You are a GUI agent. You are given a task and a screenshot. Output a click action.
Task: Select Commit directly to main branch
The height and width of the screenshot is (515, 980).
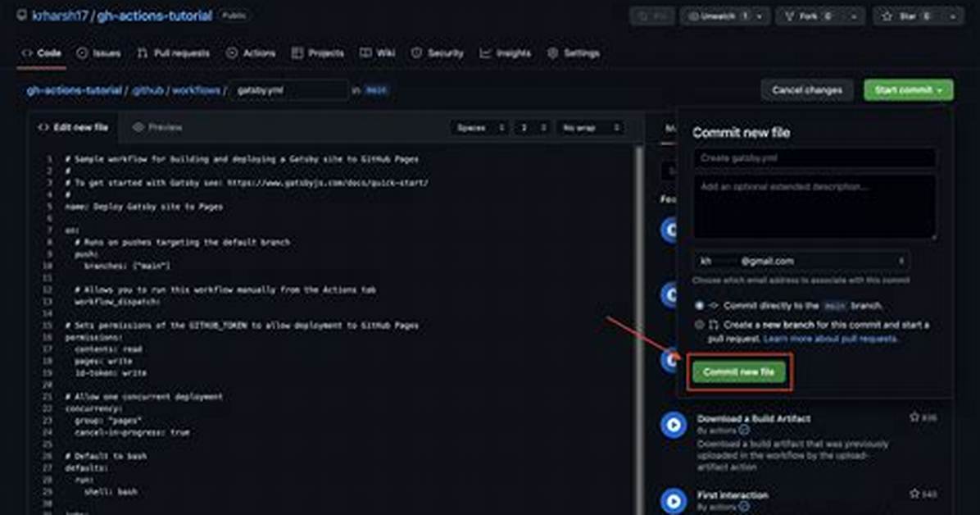699,305
